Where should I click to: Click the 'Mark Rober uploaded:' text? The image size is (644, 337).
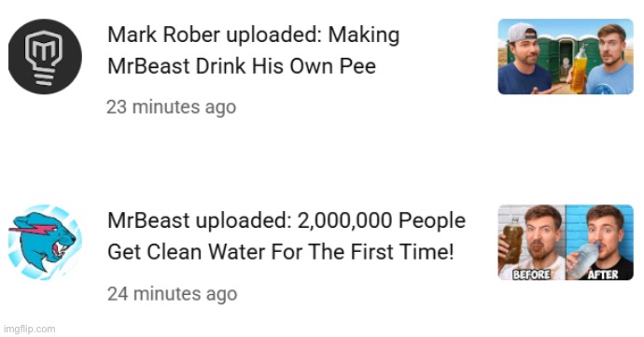pyautogui.click(x=215, y=35)
